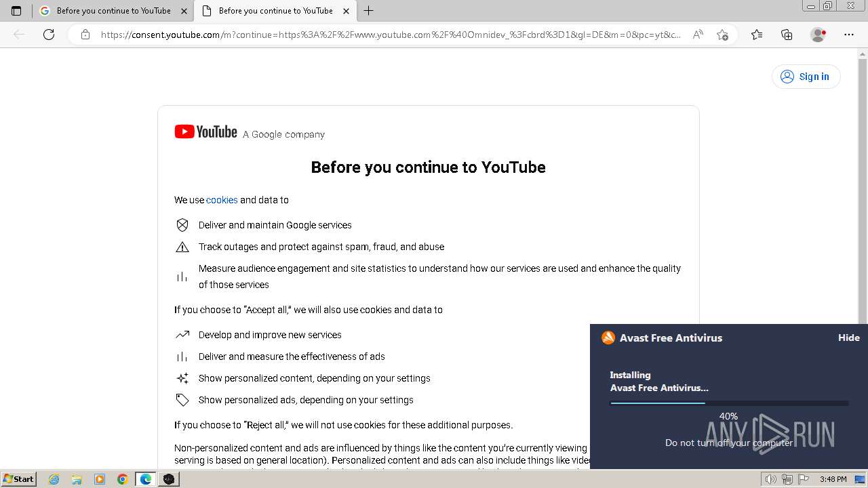The width and height of the screenshot is (868, 488).
Task: Open the browser profile avatar
Action: [818, 35]
